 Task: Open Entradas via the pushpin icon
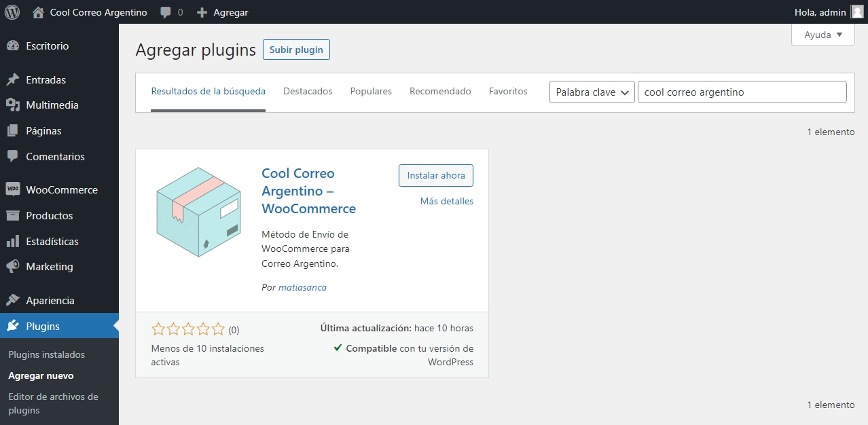pyautogui.click(x=12, y=80)
